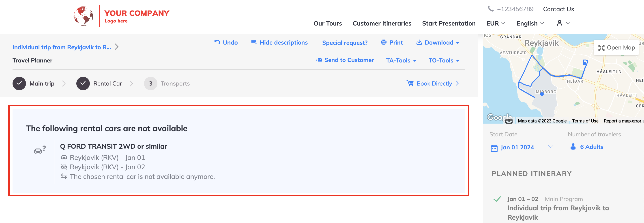This screenshot has height=223, width=644.
Task: Click the Send to Customer label
Action: click(x=349, y=60)
